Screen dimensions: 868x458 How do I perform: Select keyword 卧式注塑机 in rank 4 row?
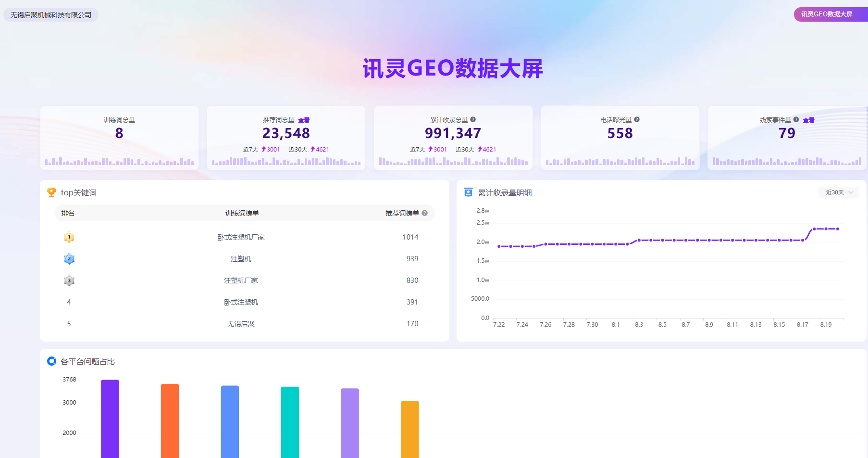(x=241, y=302)
